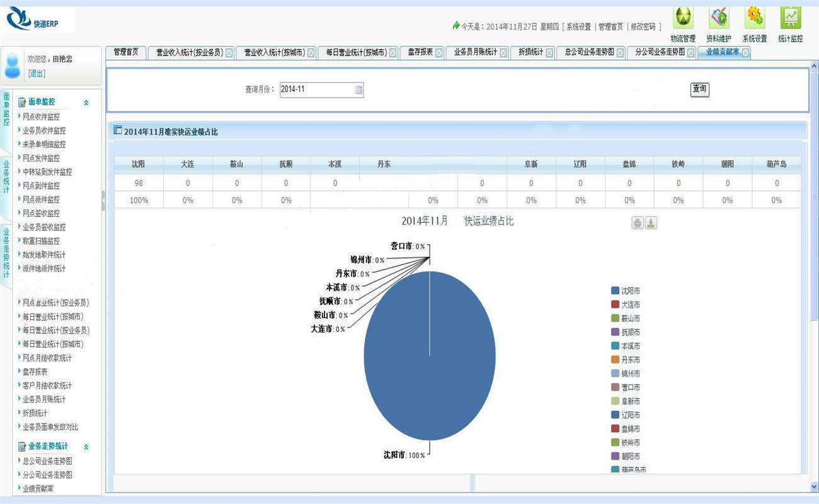Image resolution: width=819 pixels, height=504 pixels.
Task: Open 网点到件监控 in the sidebar
Action: pos(41,186)
